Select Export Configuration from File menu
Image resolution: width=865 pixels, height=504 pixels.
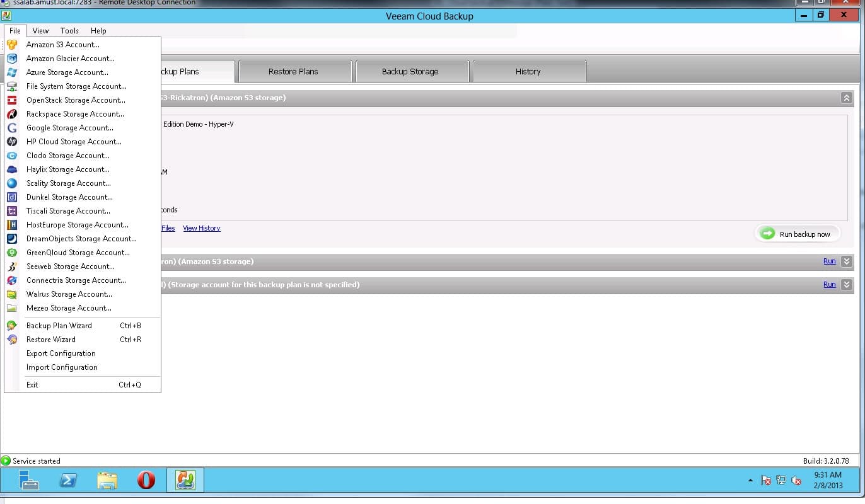click(x=83, y=353)
